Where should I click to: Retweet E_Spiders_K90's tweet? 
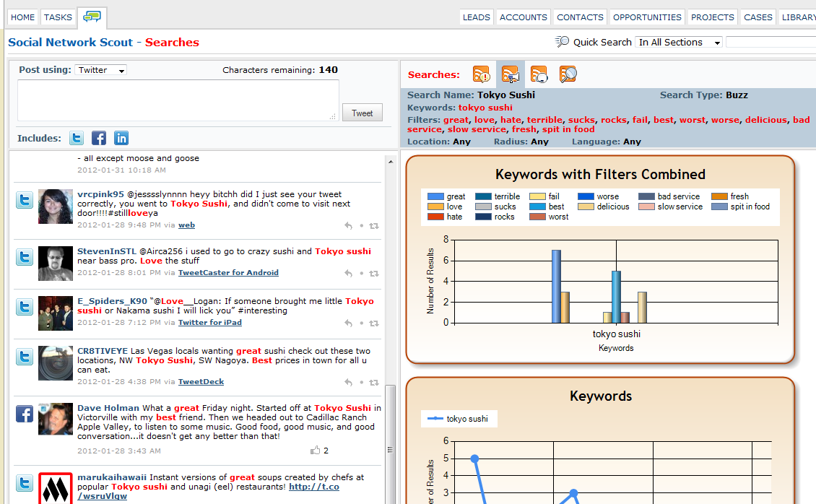(x=373, y=323)
